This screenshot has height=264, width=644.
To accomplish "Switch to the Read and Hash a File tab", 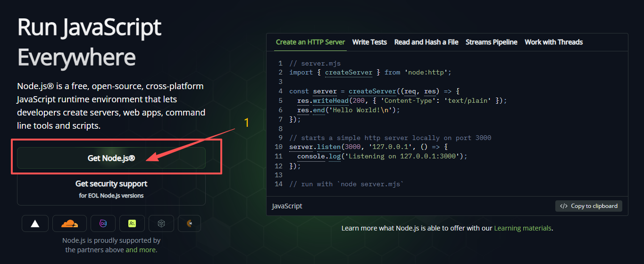I will [x=427, y=42].
